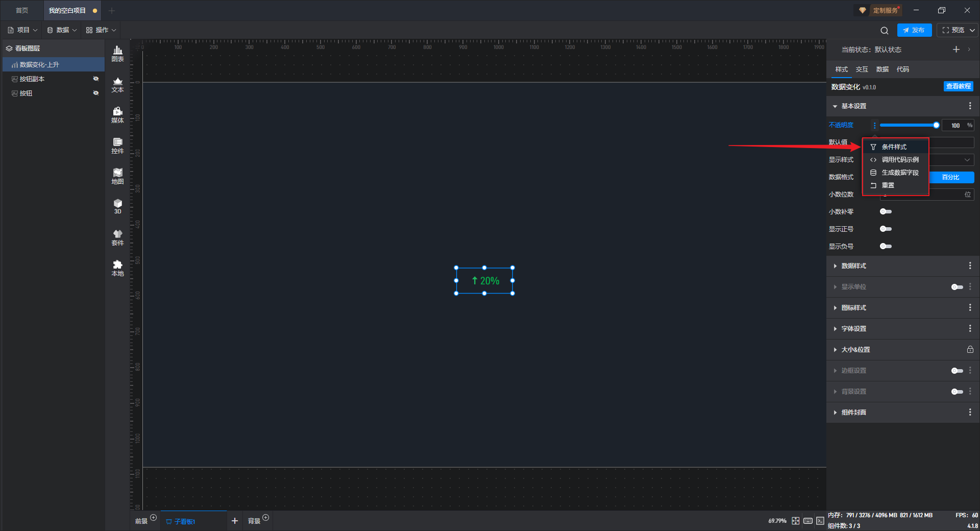This screenshot has height=531, width=980.
Task: Open the 套件 kits components panel
Action: coord(117,237)
